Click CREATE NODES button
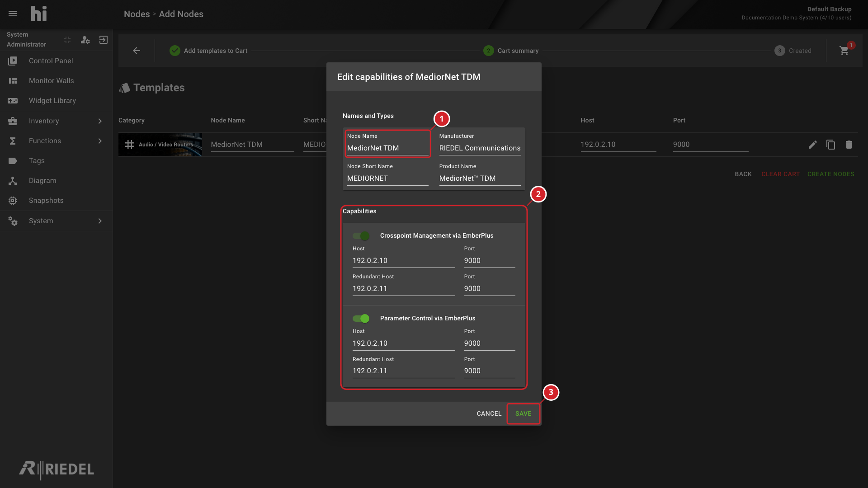This screenshot has width=868, height=488. [x=830, y=174]
